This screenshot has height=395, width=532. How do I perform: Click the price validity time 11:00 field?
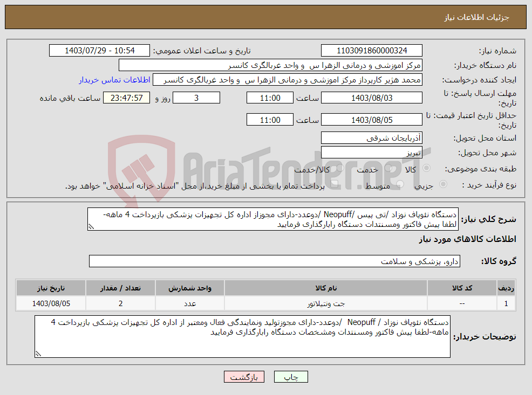pyautogui.click(x=270, y=120)
